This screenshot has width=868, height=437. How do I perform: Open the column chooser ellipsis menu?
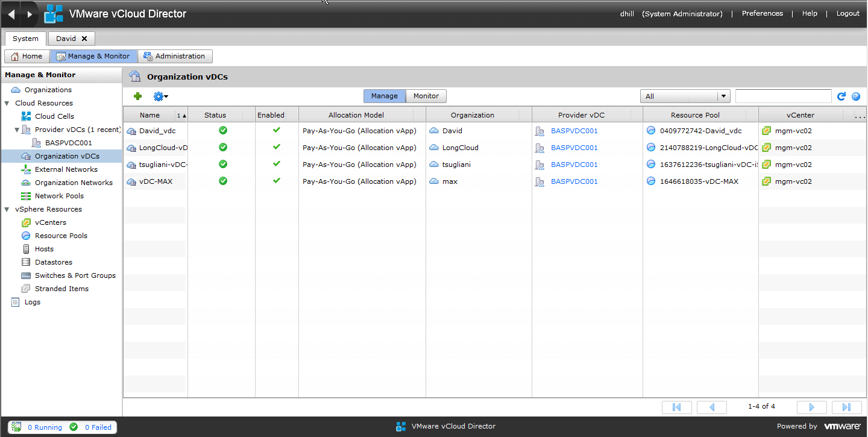[860, 116]
